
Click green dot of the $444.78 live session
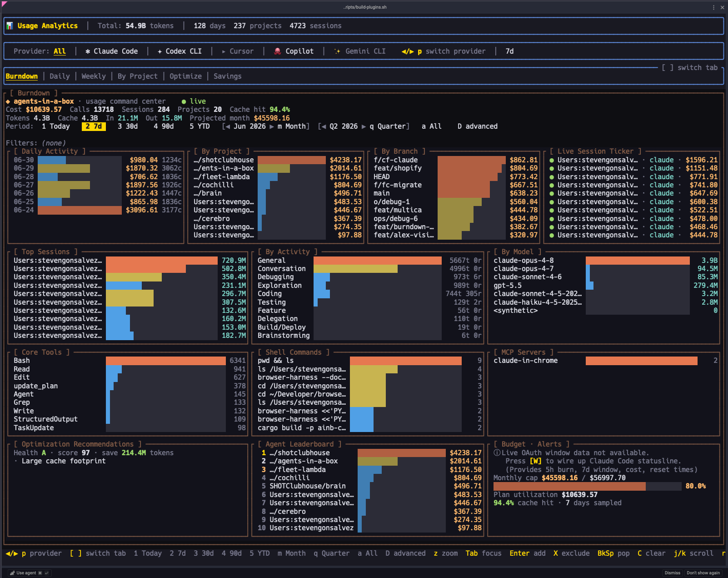click(x=552, y=235)
